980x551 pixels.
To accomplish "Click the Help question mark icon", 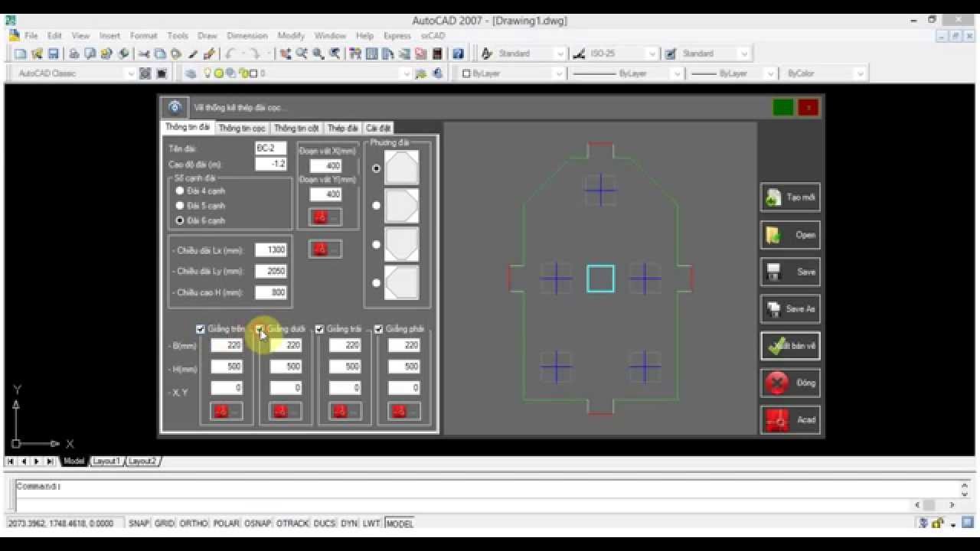I will coord(458,54).
